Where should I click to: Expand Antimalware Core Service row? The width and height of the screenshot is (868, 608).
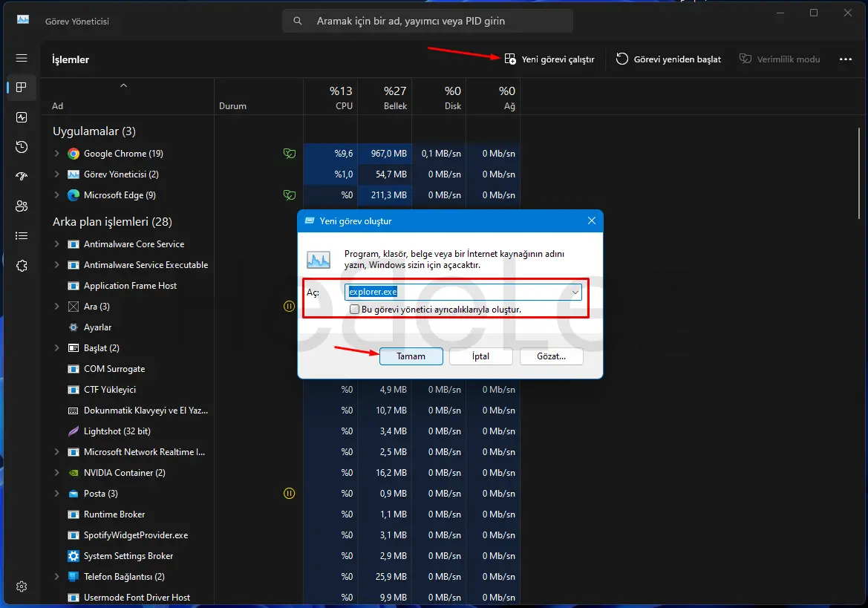click(56, 244)
